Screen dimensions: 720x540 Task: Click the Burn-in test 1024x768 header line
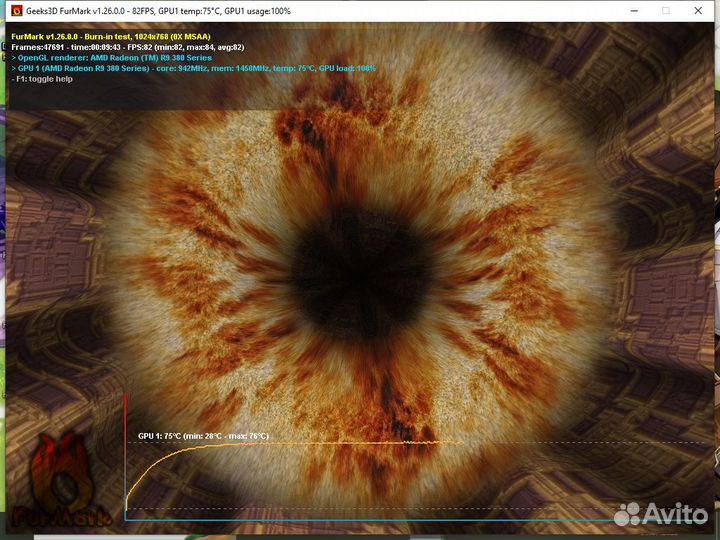(x=110, y=36)
